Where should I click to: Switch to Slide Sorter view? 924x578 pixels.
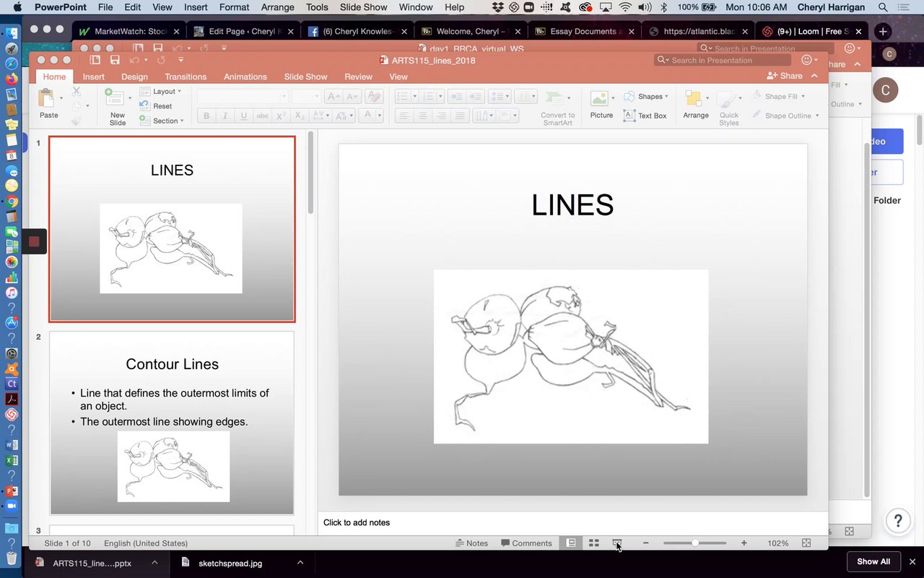pyautogui.click(x=593, y=543)
